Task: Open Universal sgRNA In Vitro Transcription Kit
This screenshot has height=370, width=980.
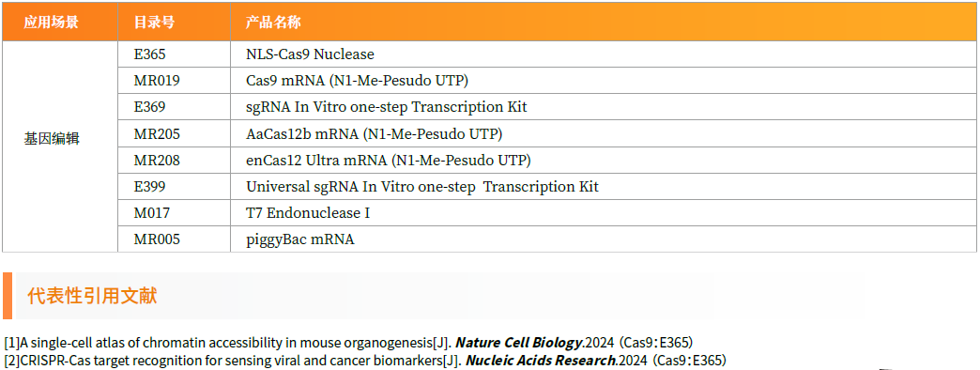Action: click(422, 186)
